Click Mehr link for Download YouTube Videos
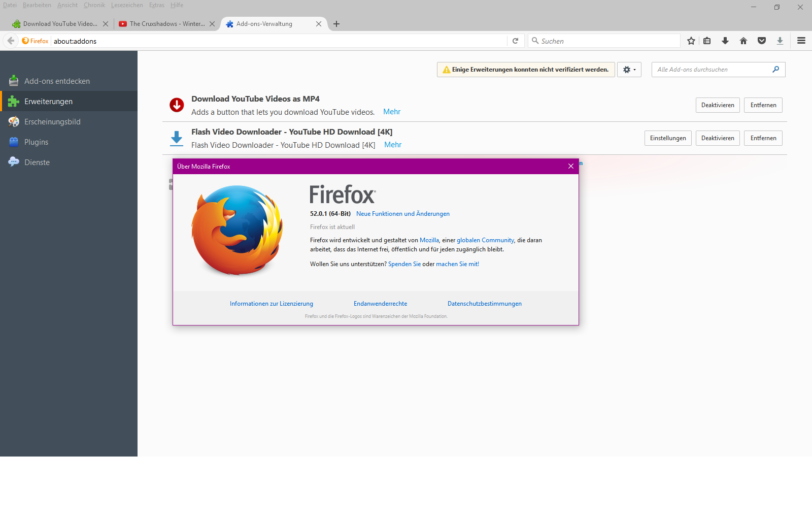 click(392, 112)
